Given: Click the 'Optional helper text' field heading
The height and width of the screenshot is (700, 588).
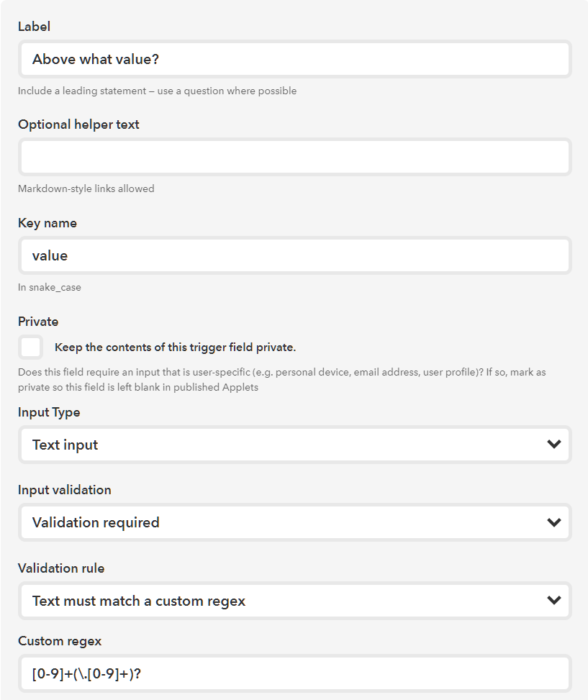Looking at the screenshot, I should coord(78,124).
